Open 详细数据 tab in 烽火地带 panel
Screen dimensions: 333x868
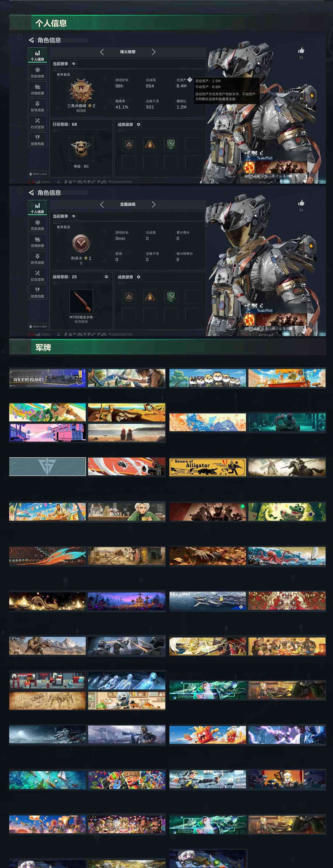pyautogui.click(x=37, y=89)
